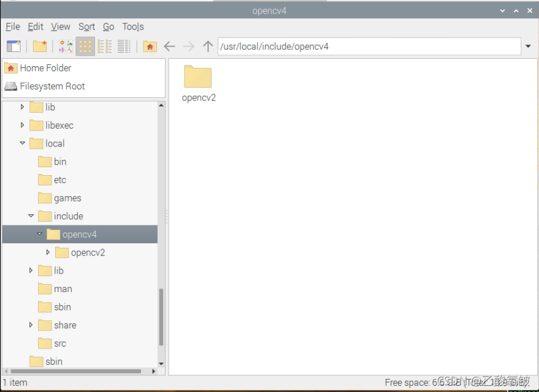The height and width of the screenshot is (392, 539).
Task: Select Home Folder in places pane
Action: click(x=83, y=68)
